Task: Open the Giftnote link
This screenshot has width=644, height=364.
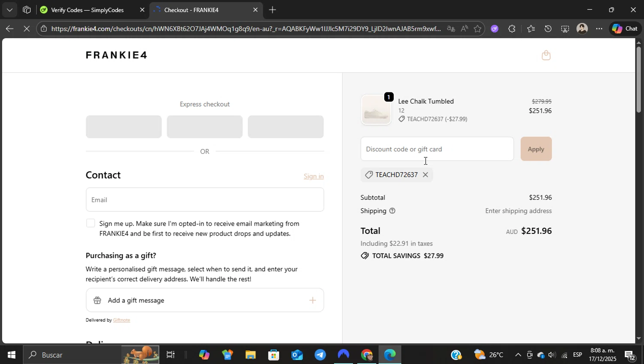Action: pos(122,320)
